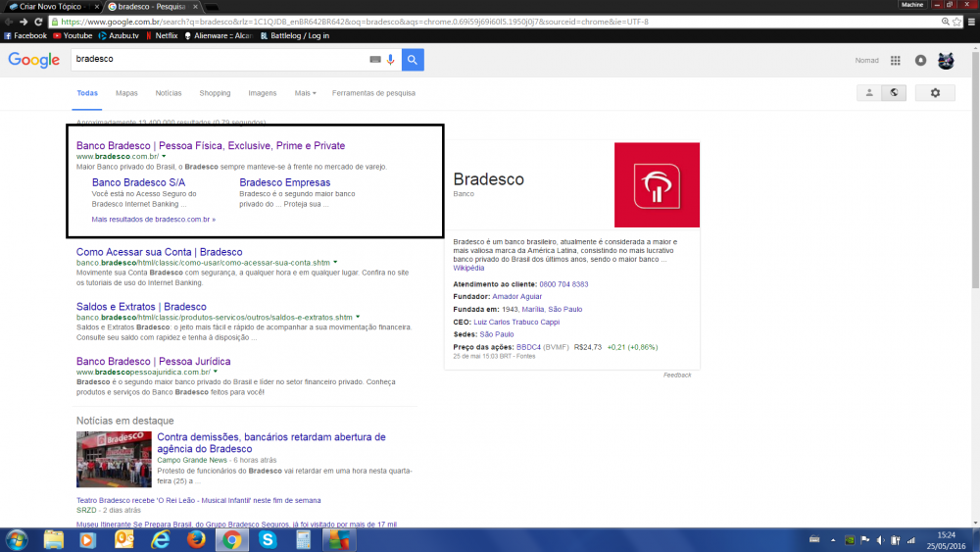Image resolution: width=980 pixels, height=552 pixels.
Task: Click Feedback under knowledge panel
Action: pos(677,376)
